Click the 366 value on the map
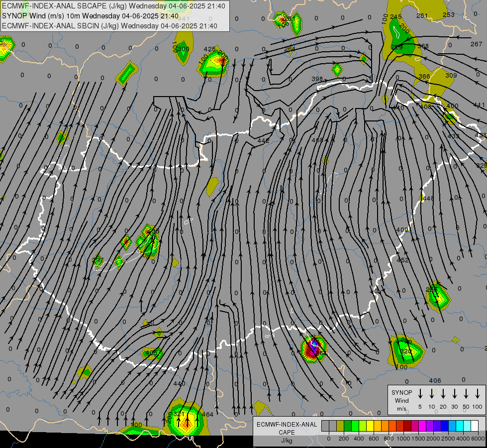Screen dimensions: 487x448 coord(424,77)
